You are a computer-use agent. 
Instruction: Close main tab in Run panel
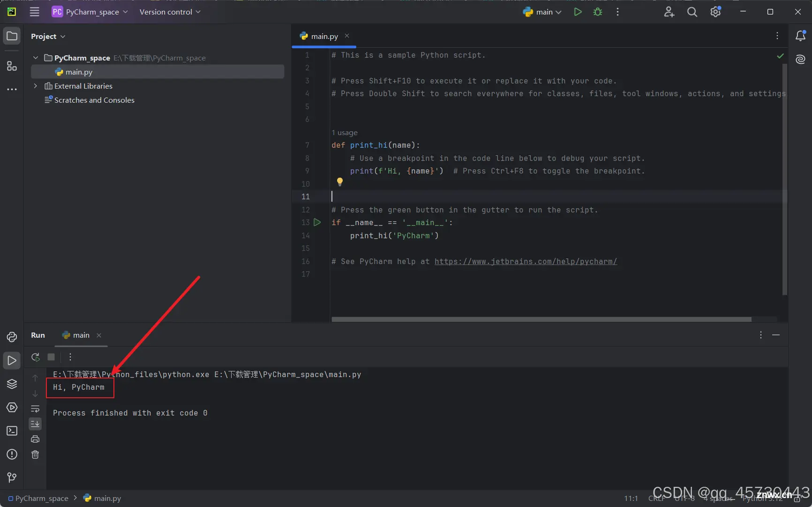pyautogui.click(x=99, y=335)
